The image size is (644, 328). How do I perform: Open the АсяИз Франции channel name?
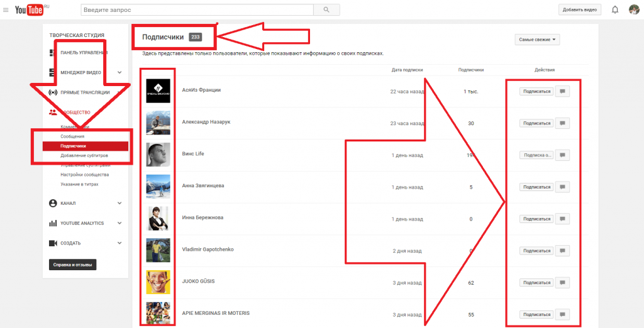tap(201, 90)
